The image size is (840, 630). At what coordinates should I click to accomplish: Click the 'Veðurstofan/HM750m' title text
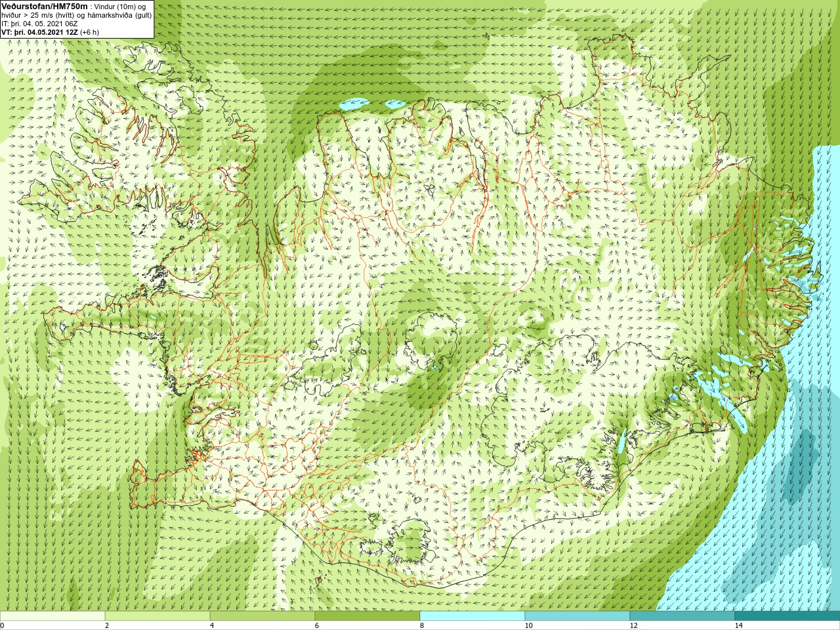coord(45,6)
